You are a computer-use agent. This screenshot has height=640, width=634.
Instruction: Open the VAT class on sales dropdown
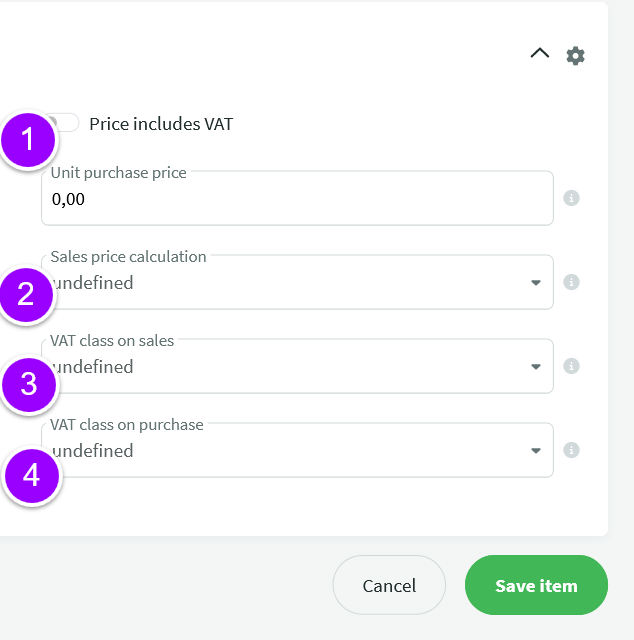click(290, 367)
